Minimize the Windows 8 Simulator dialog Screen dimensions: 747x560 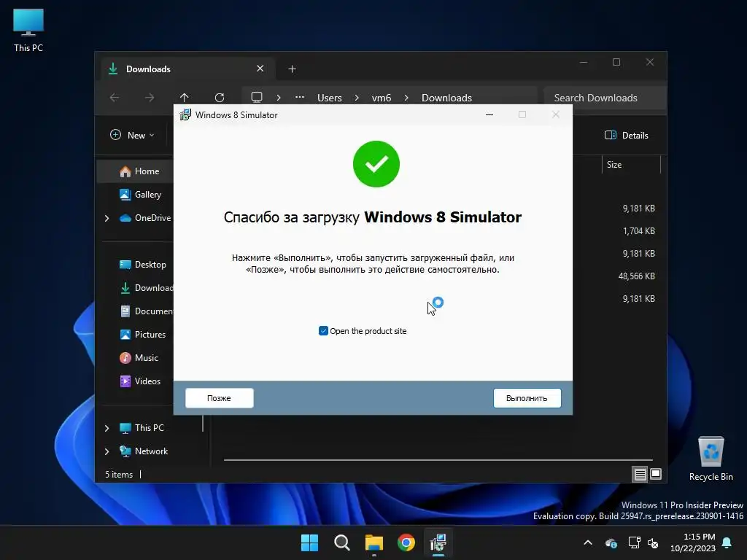(489, 114)
